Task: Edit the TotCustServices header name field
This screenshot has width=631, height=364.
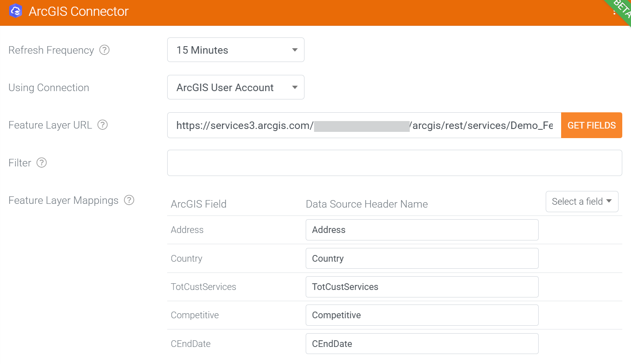Action: coord(422,287)
